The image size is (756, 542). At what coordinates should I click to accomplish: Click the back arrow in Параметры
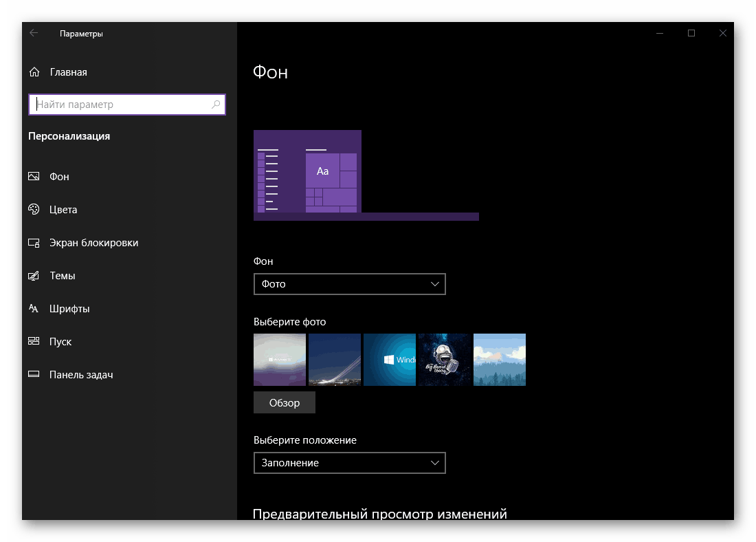tap(34, 32)
